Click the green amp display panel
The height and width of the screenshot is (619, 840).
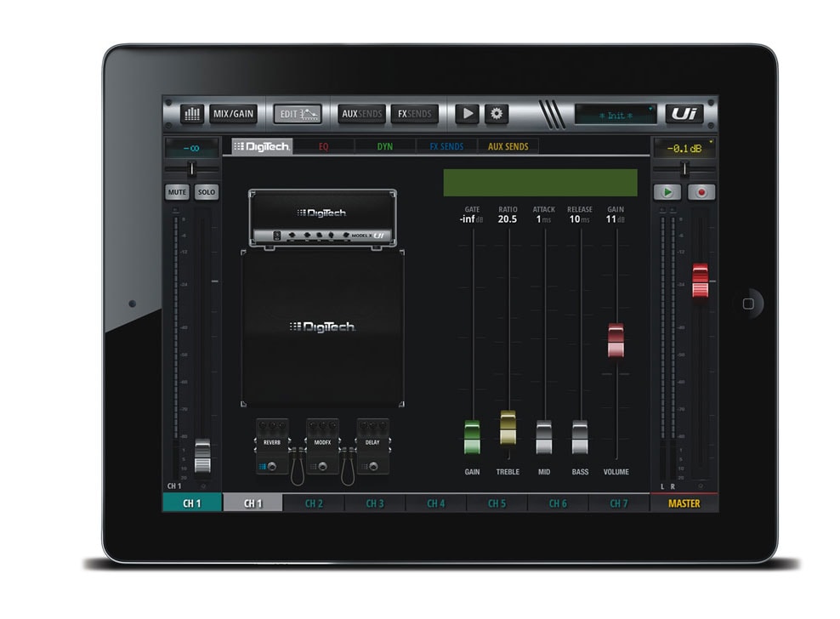click(541, 183)
